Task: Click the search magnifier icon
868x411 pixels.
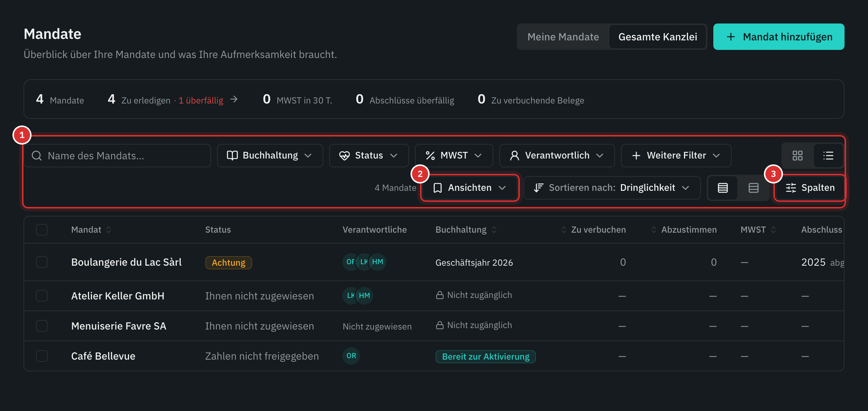Action: click(x=37, y=156)
